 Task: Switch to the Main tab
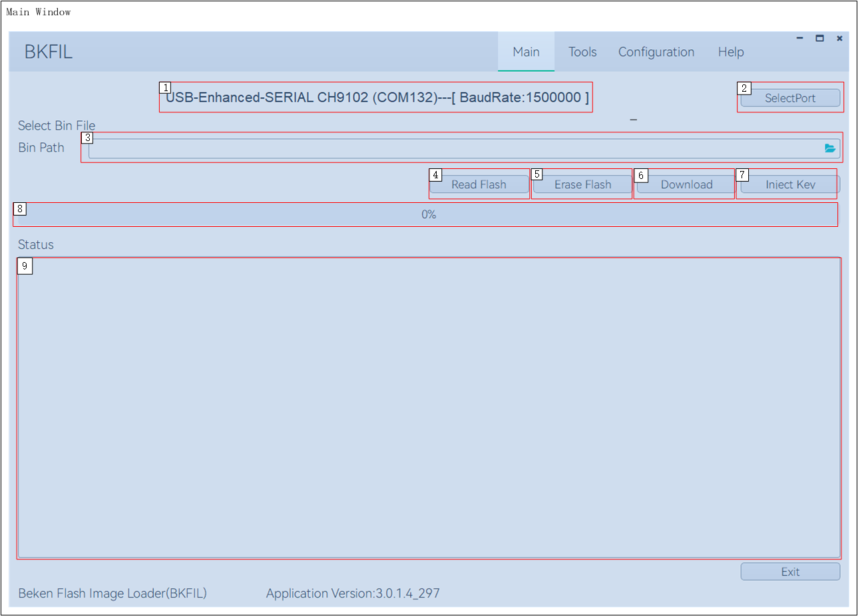click(526, 52)
